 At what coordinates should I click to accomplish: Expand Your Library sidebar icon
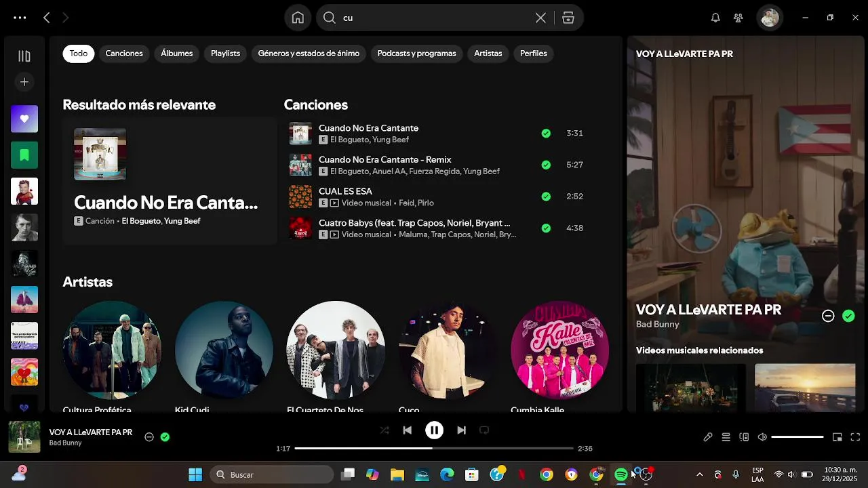24,56
